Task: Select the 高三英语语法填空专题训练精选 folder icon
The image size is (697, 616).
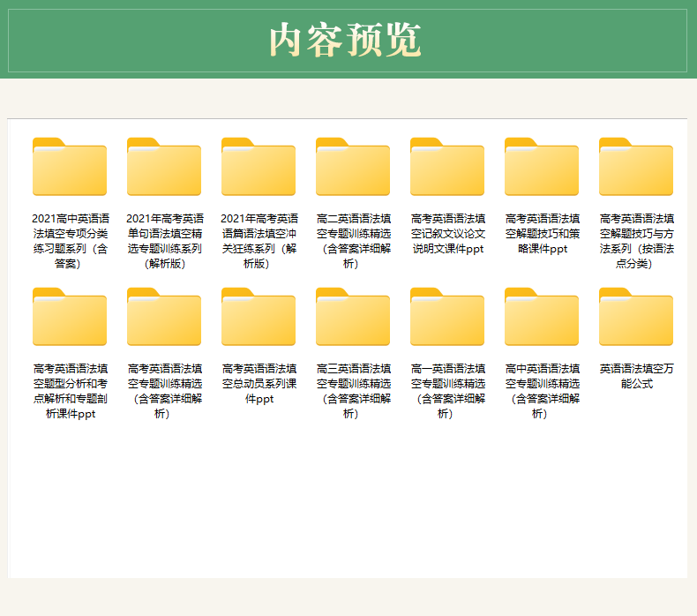Action: 353,316
